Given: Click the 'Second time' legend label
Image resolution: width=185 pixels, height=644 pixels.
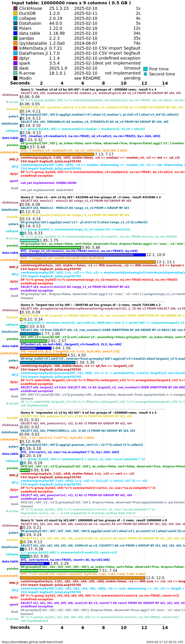Looking at the screenshot, I should [x=162, y=74].
